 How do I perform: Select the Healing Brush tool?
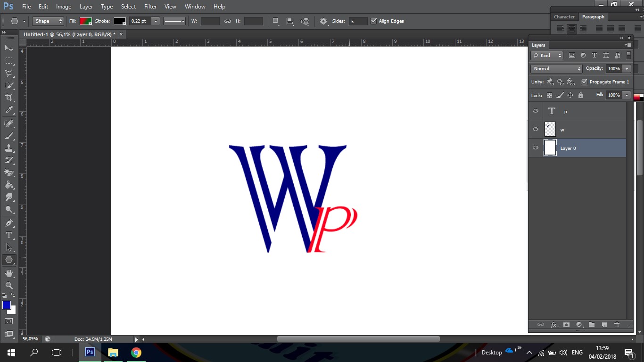click(x=9, y=123)
